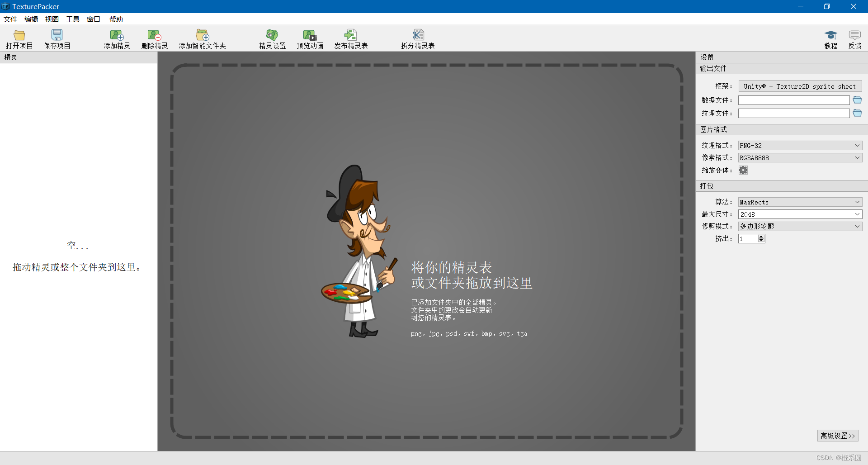Open the 缩放变体 gear settings
The width and height of the screenshot is (868, 465).
(x=743, y=170)
